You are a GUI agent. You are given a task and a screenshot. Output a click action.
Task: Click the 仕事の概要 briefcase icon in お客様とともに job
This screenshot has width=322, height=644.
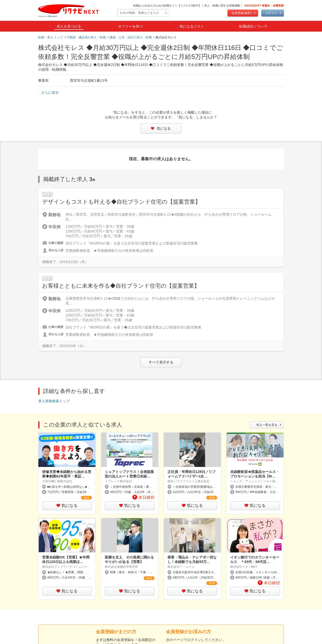pyautogui.click(x=45, y=327)
